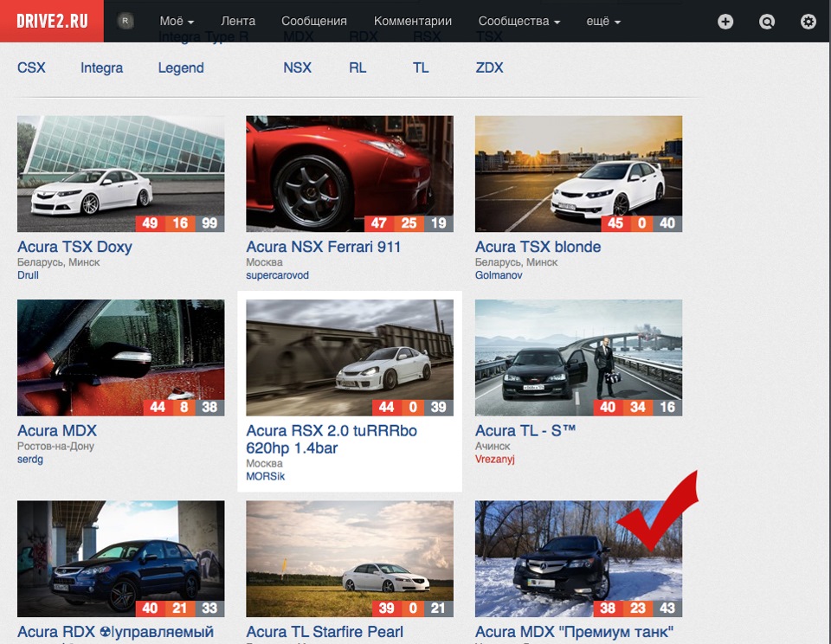Open the Acura NSX Ferrari 911 photo
The image size is (831, 644).
pos(350,174)
